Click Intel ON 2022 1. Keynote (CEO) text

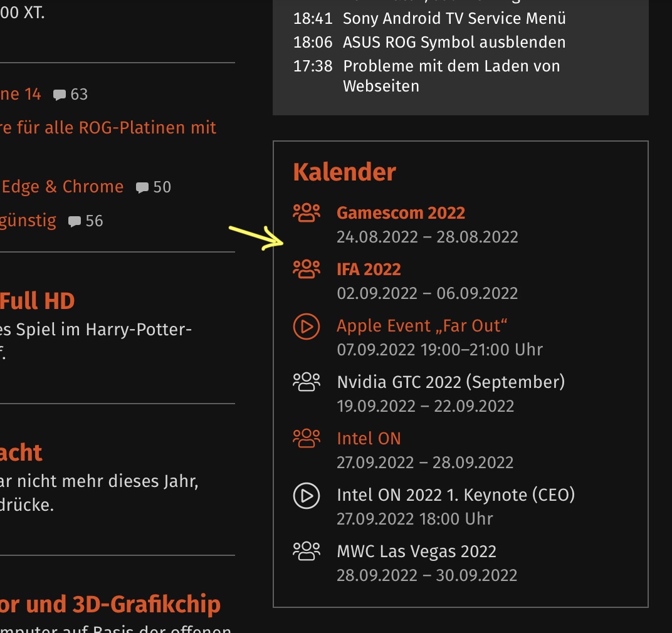[456, 495]
